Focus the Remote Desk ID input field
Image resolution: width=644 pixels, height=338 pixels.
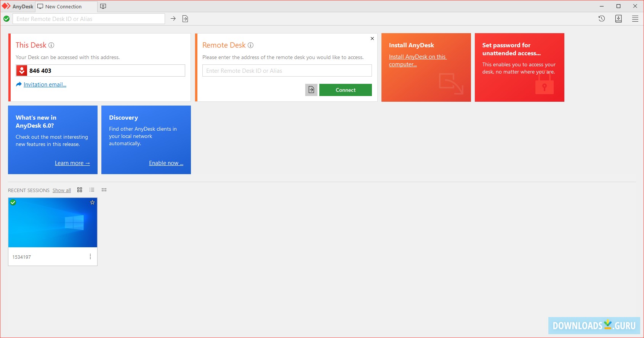[287, 70]
